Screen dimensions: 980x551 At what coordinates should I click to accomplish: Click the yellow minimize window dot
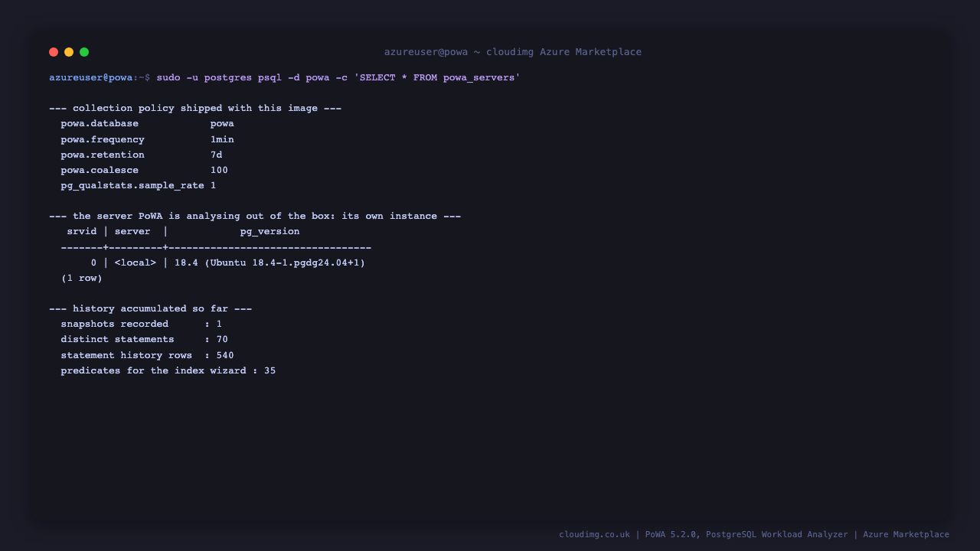click(x=69, y=52)
